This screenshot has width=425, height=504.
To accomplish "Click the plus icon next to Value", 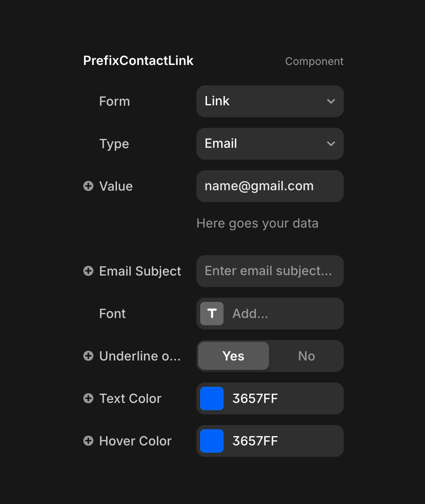I will (88, 186).
